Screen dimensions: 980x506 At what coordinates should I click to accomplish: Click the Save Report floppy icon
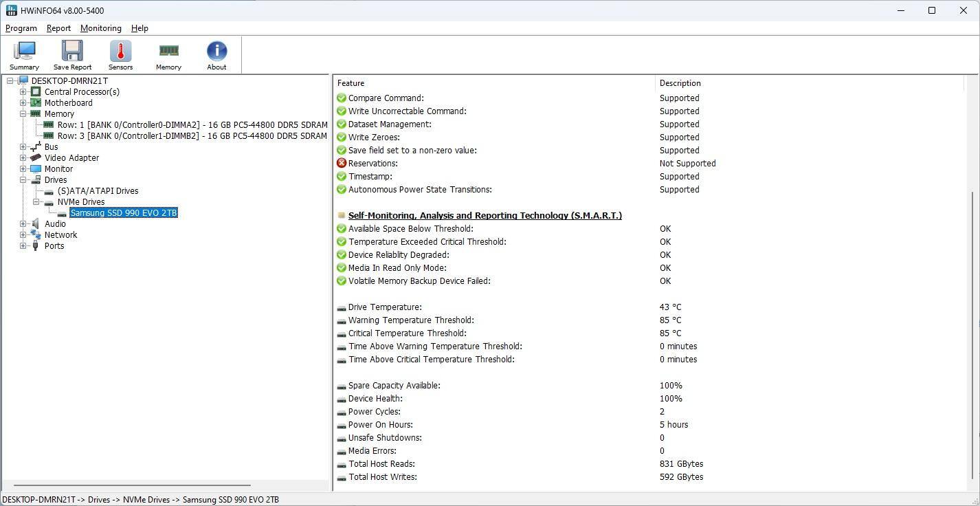coord(72,55)
